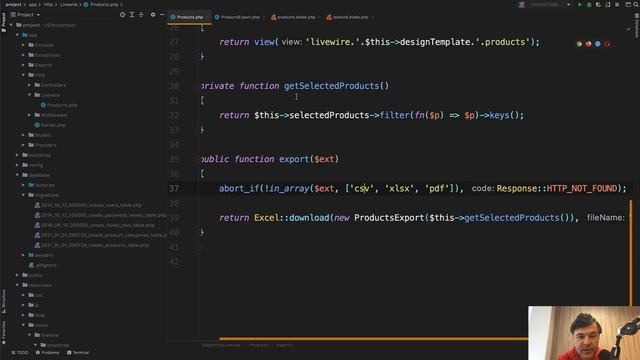Open the Terminal tool window
640x360 pixels.
pos(78,353)
